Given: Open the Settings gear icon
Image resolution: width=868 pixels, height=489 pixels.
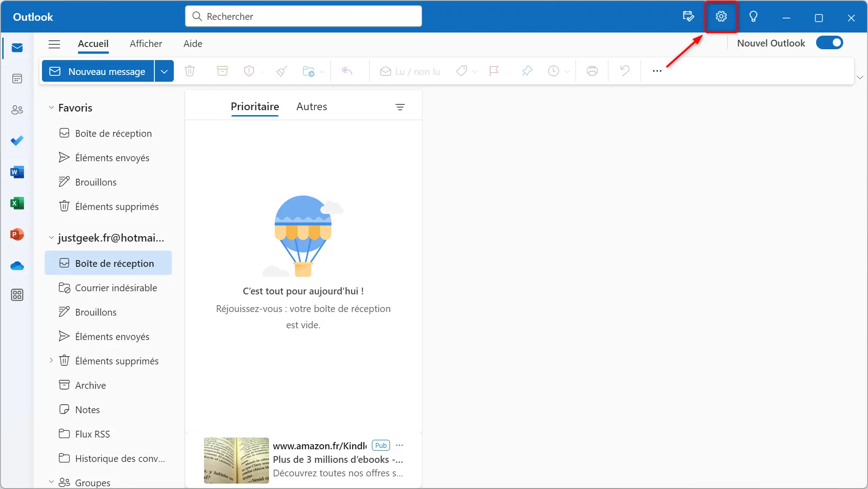Looking at the screenshot, I should click(x=721, y=17).
